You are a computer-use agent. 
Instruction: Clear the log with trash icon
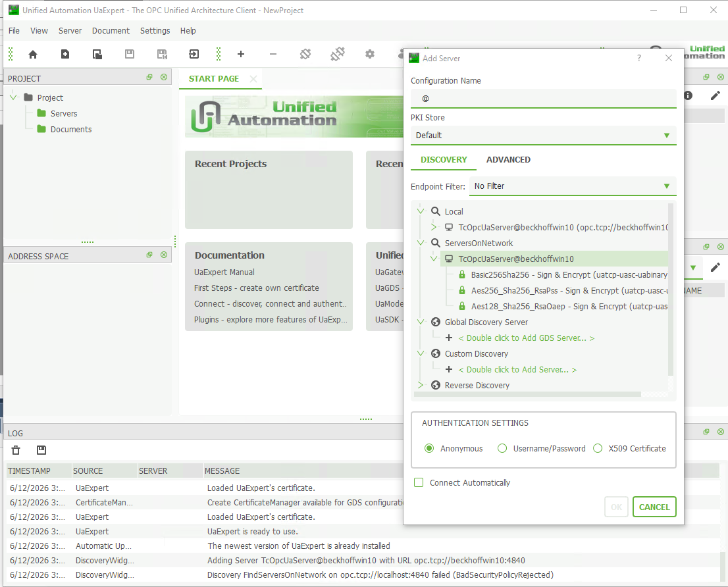point(16,450)
